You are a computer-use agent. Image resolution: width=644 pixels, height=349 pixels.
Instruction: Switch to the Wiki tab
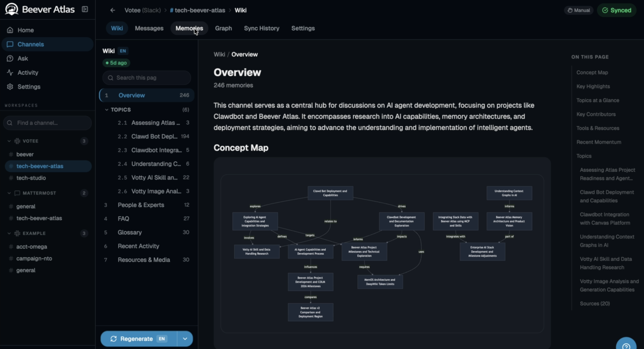click(x=117, y=28)
